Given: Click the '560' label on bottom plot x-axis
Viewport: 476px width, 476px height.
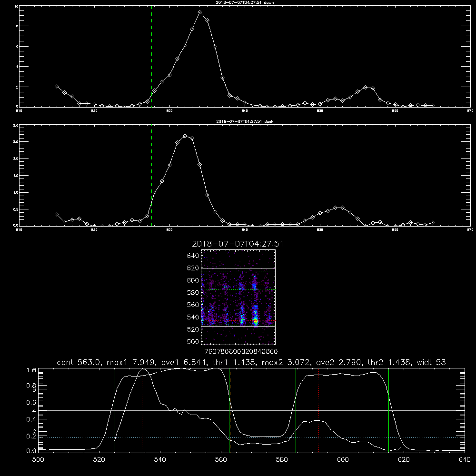Looking at the screenshot, I should pos(221,460).
